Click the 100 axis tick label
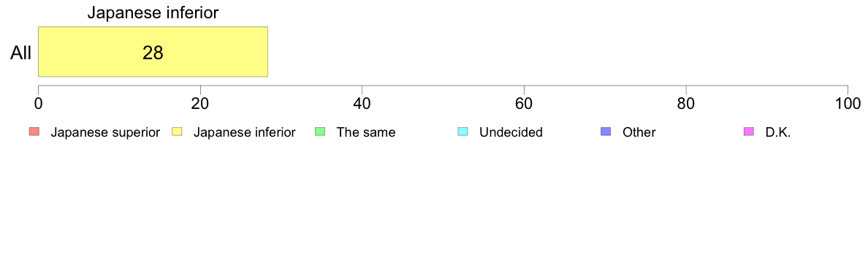Viewport: 868px width, 269px height. click(x=848, y=103)
